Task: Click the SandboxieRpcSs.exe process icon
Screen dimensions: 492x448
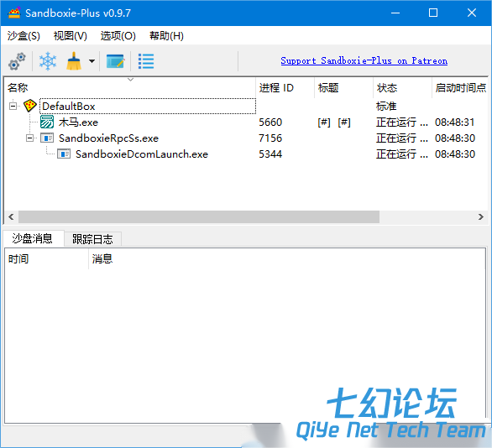Action: point(47,138)
